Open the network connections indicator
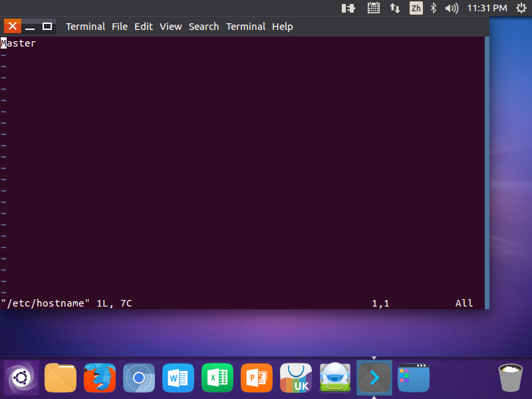Image resolution: width=532 pixels, height=399 pixels. point(394,8)
